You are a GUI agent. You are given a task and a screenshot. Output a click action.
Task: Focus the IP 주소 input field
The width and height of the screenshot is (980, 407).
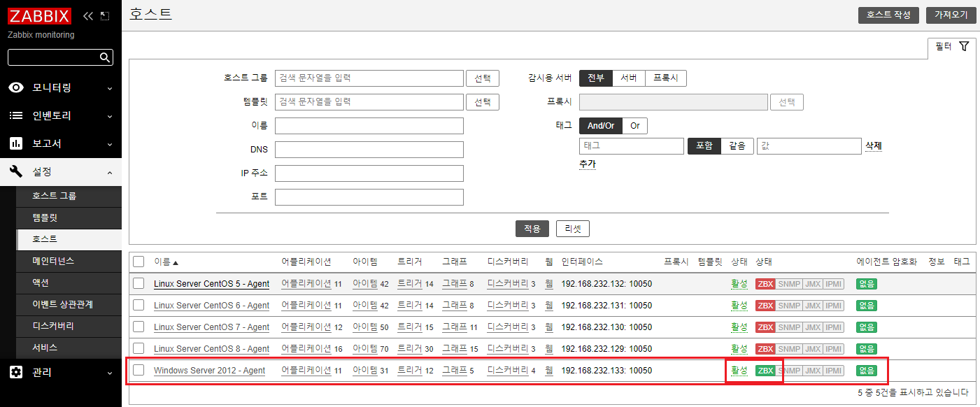(369, 173)
